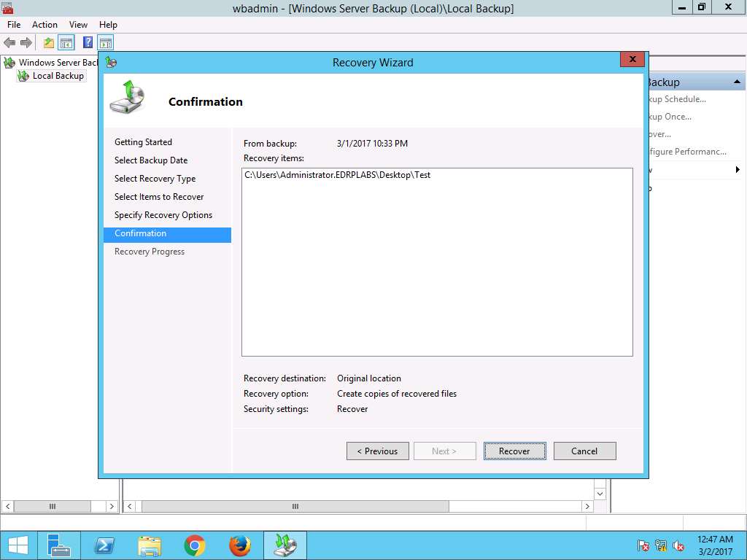747x560 pixels.
Task: Click right arrow of center pane horizontal scrollbar
Action: point(587,506)
